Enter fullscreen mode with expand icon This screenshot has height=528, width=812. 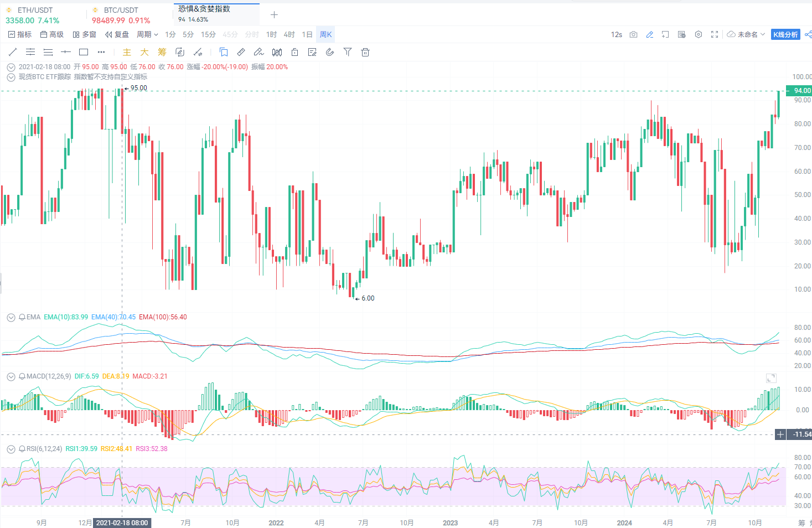coord(715,34)
